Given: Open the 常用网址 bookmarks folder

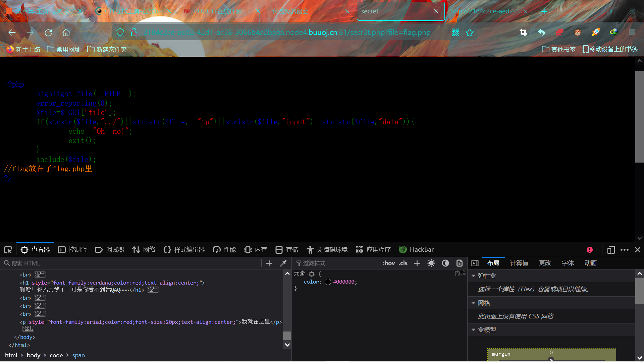Looking at the screenshot, I should [63, 50].
